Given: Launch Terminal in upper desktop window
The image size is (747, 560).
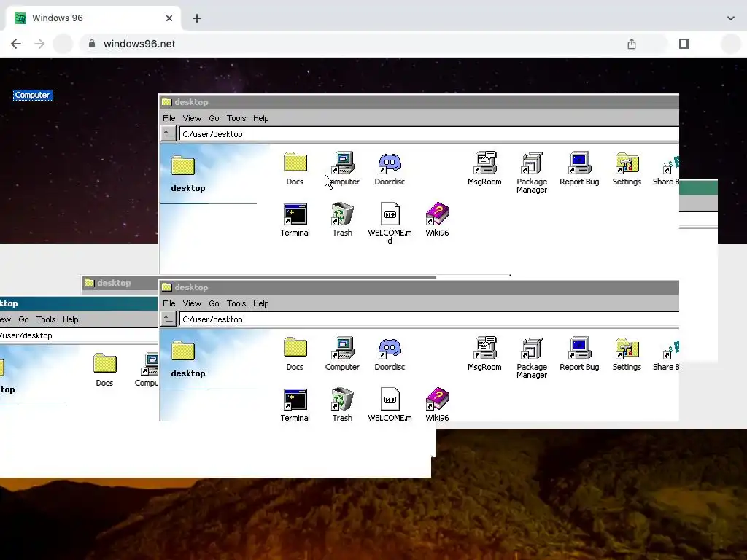Looking at the screenshot, I should coord(295,219).
